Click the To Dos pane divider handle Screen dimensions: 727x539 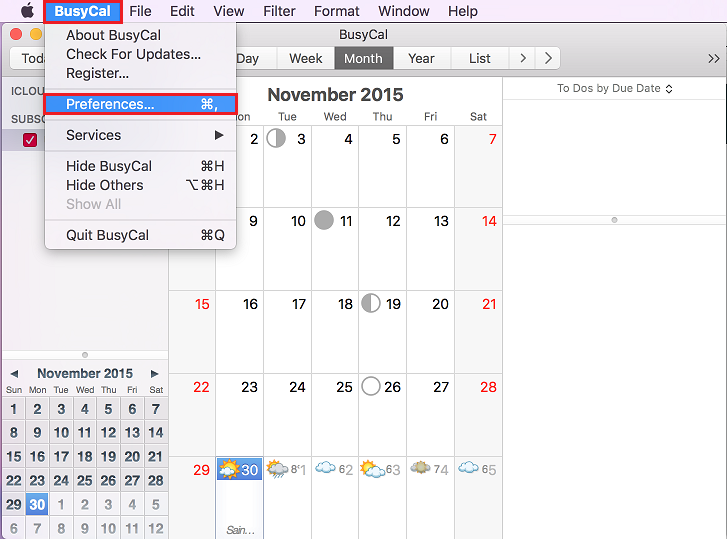pos(614,220)
